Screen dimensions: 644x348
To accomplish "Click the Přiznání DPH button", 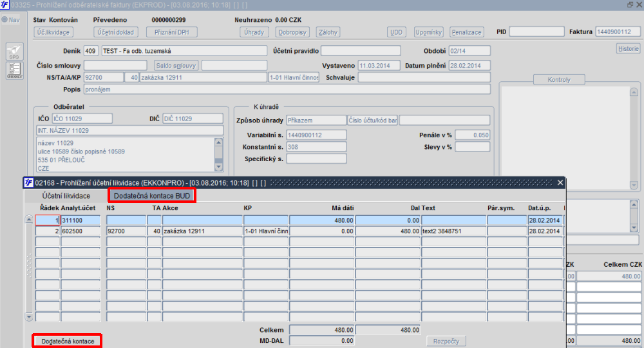I will pyautogui.click(x=172, y=32).
